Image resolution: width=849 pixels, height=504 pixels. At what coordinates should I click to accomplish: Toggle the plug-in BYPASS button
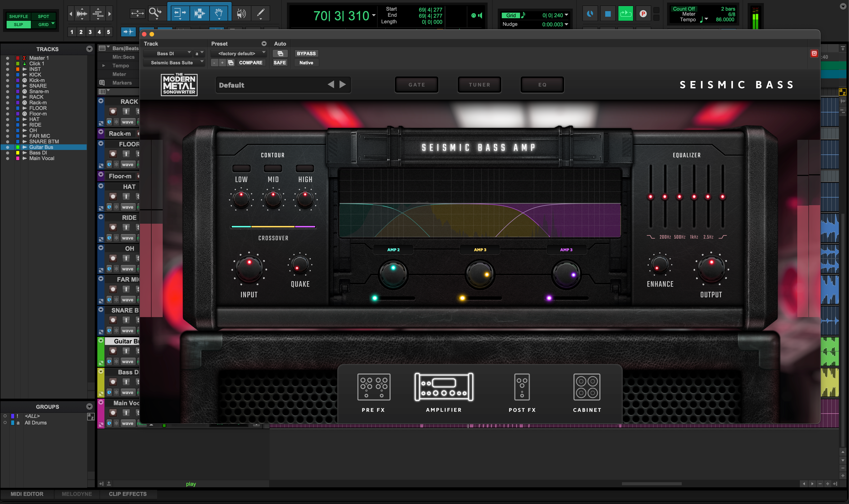pos(306,53)
